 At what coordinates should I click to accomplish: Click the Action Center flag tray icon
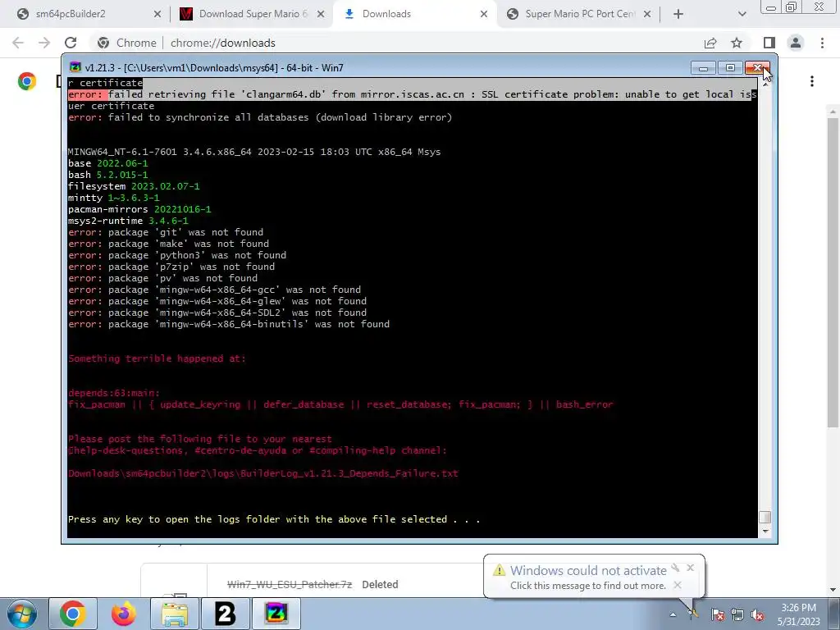pos(718,614)
